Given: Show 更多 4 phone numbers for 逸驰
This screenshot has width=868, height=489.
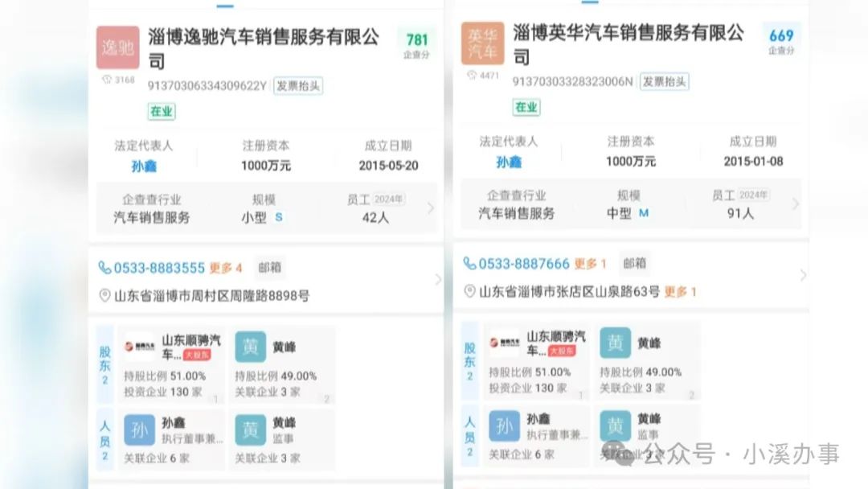Looking at the screenshot, I should (226, 268).
